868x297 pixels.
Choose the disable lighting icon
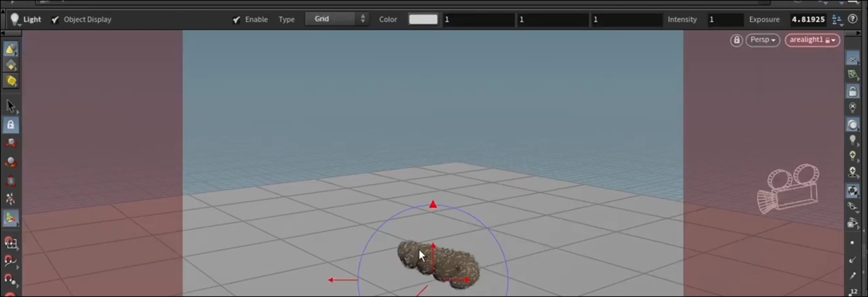tap(853, 108)
